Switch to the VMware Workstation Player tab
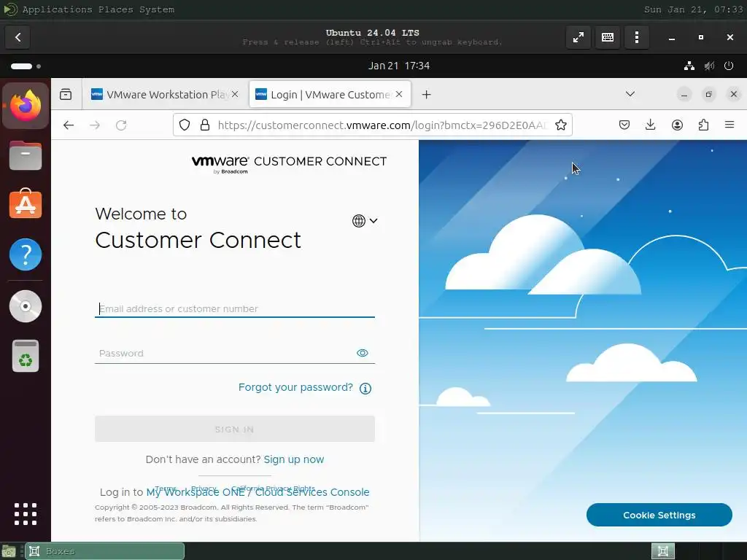The image size is (747, 560). (166, 94)
